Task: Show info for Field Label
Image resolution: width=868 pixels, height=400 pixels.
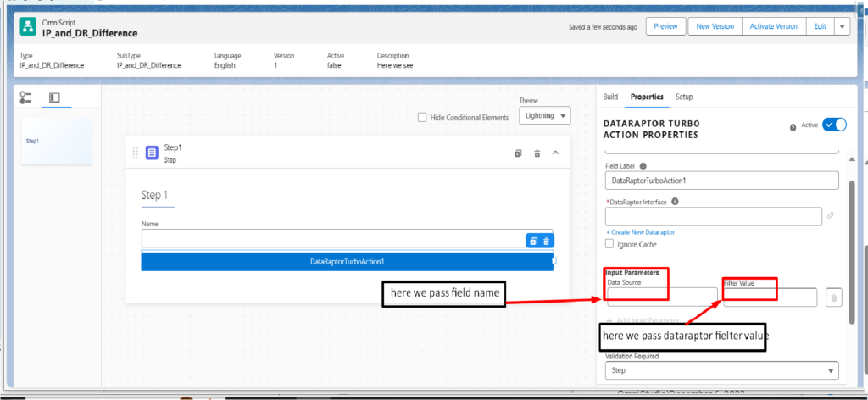Action: (643, 166)
